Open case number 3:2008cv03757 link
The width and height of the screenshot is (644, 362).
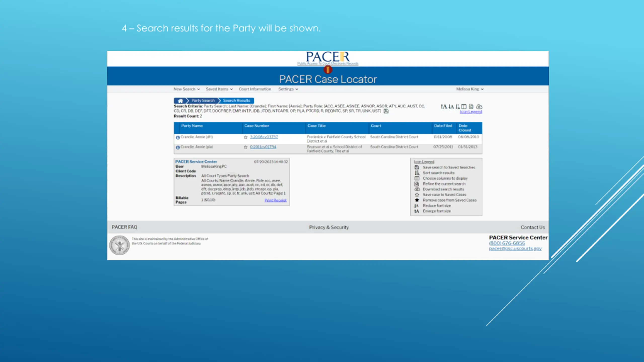(x=264, y=137)
